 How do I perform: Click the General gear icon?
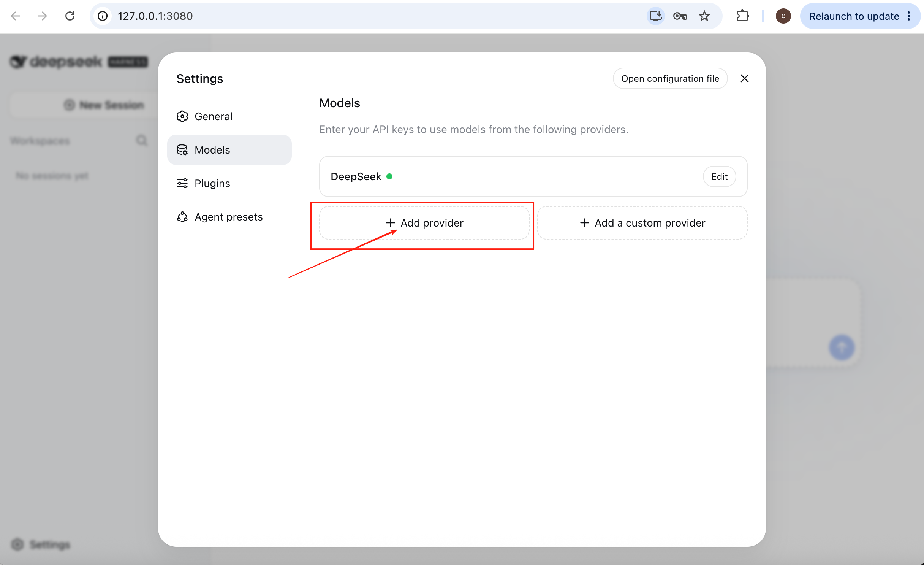[x=182, y=116]
